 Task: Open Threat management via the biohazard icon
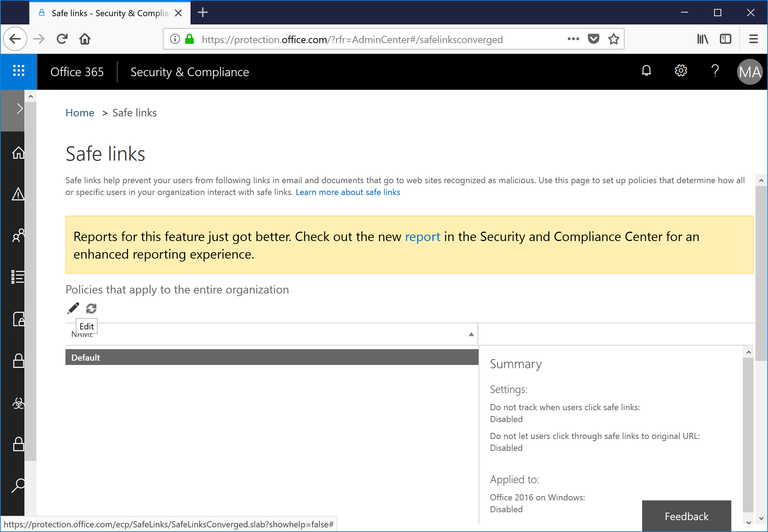[x=18, y=403]
